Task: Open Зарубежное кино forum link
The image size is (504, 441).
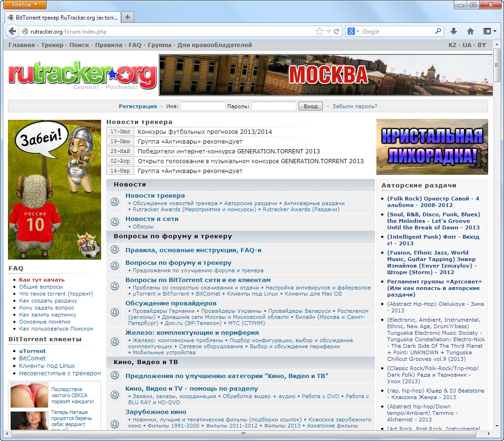Action: tap(156, 412)
